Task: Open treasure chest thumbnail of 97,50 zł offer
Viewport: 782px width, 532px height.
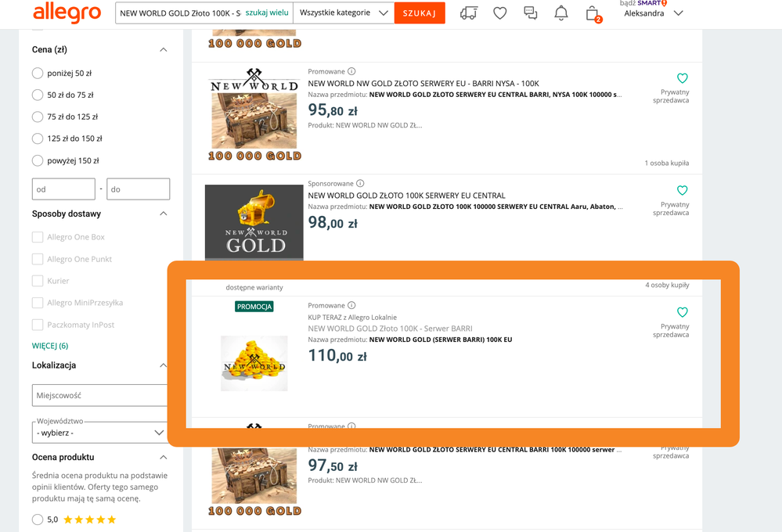Action: tap(254, 482)
